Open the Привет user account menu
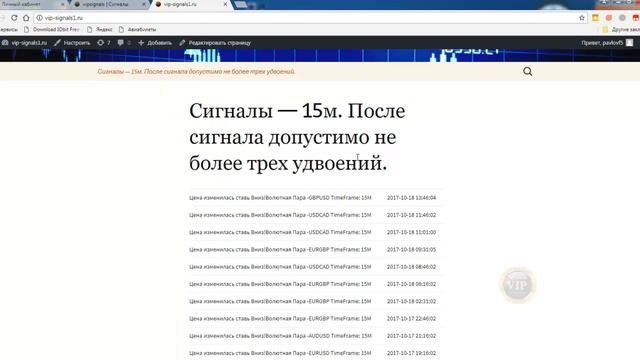Image resolution: width=640 pixels, height=360 pixels. coord(607,43)
